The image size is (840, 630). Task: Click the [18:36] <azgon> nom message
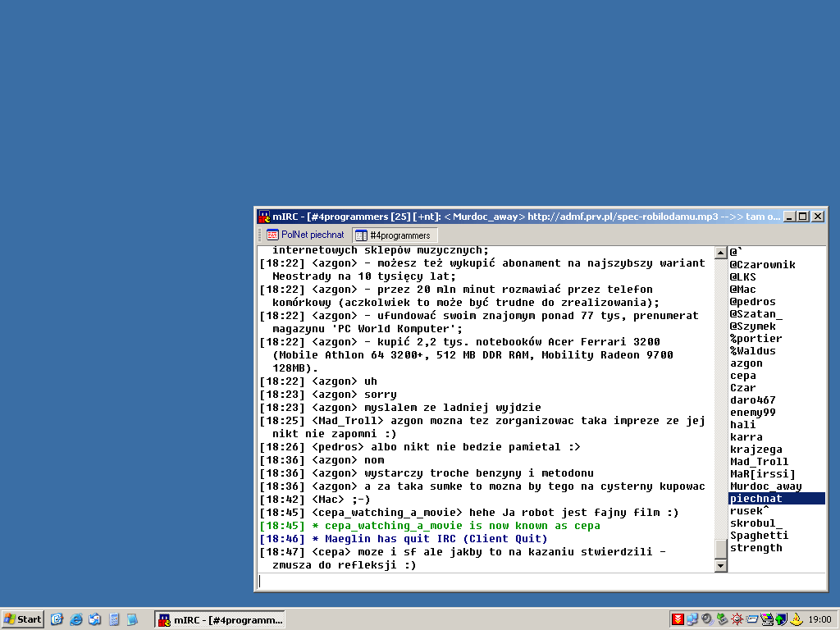click(322, 460)
